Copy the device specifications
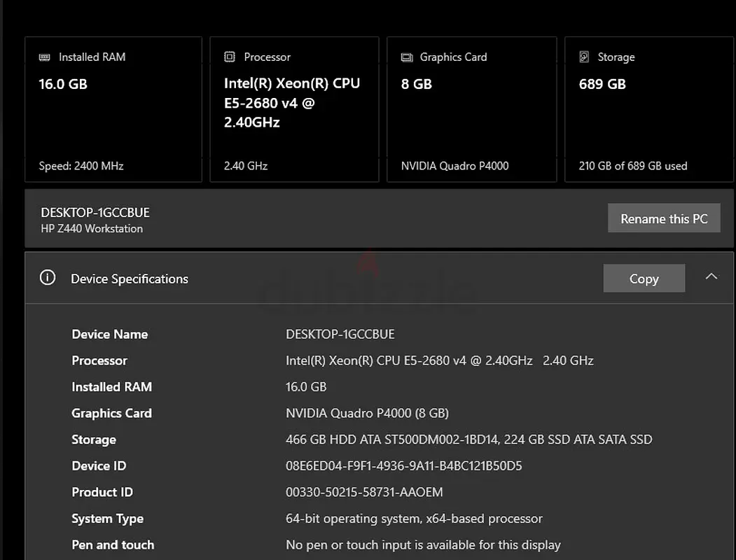The height and width of the screenshot is (560, 736). pos(644,279)
